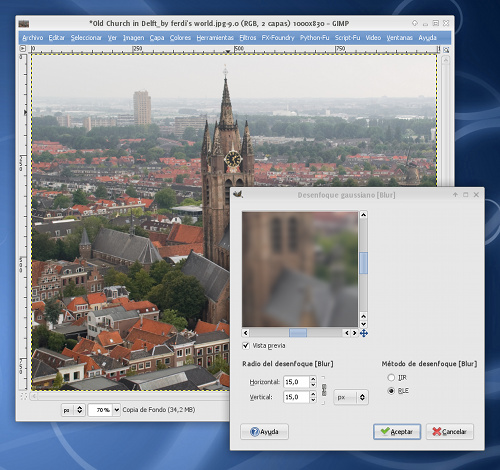Select the RLE blur method
Screen dimensions: 500x470
391,391
